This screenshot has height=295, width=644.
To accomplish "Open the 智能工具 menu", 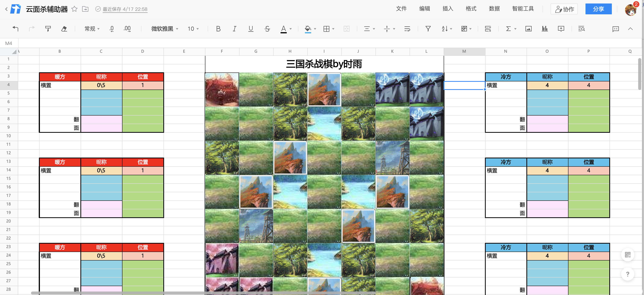I will tap(523, 9).
